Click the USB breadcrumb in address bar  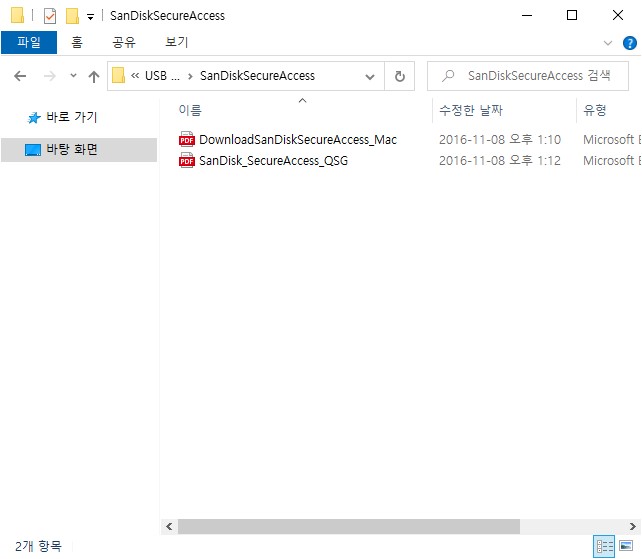click(162, 76)
